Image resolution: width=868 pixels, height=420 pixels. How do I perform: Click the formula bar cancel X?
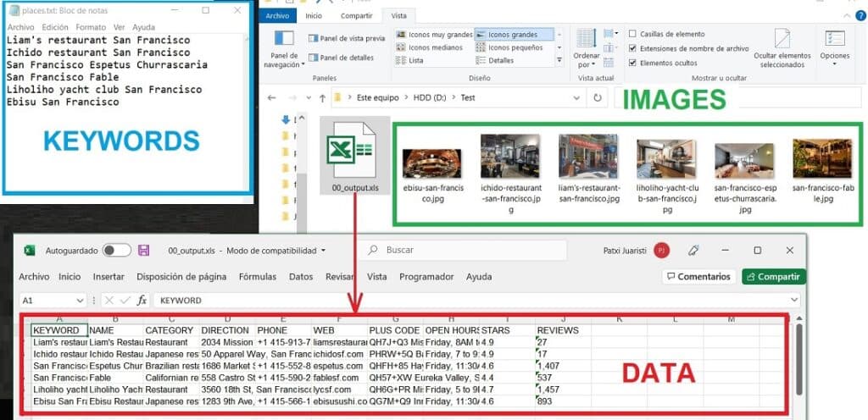tap(109, 300)
